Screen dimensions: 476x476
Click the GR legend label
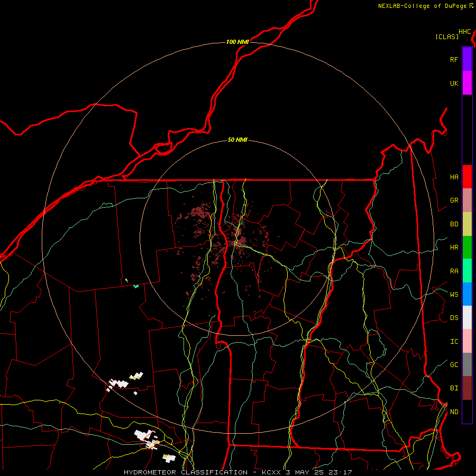454,200
